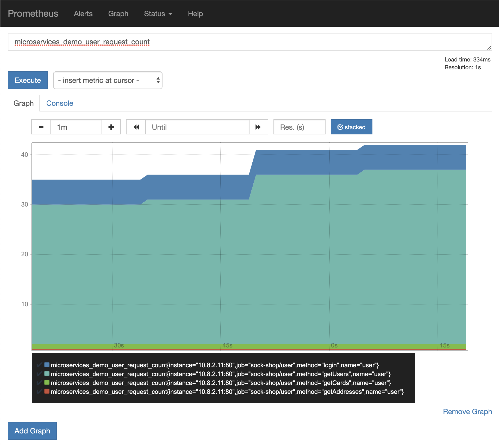Toggle the getCards series checkmark in legend
This screenshot has height=448, width=499.
point(40,383)
